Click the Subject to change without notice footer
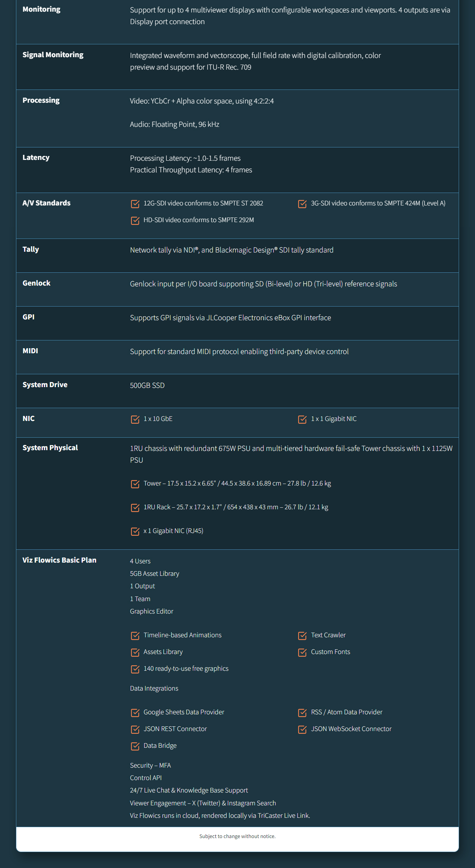This screenshot has width=475, height=868. (237, 836)
